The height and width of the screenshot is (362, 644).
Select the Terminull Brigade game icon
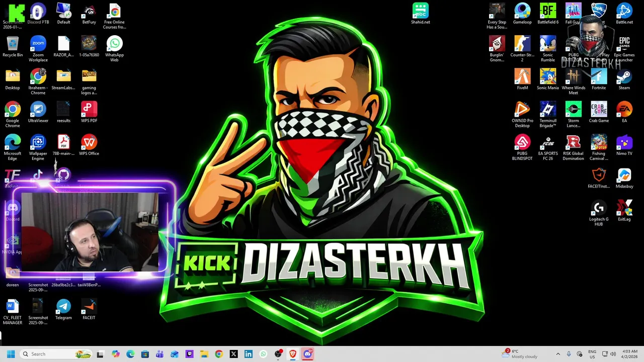click(547, 115)
